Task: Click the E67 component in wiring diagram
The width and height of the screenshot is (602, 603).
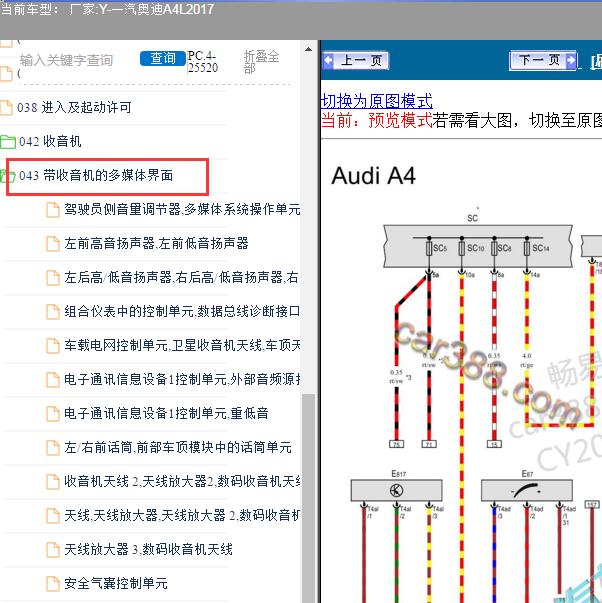Action: click(x=527, y=490)
